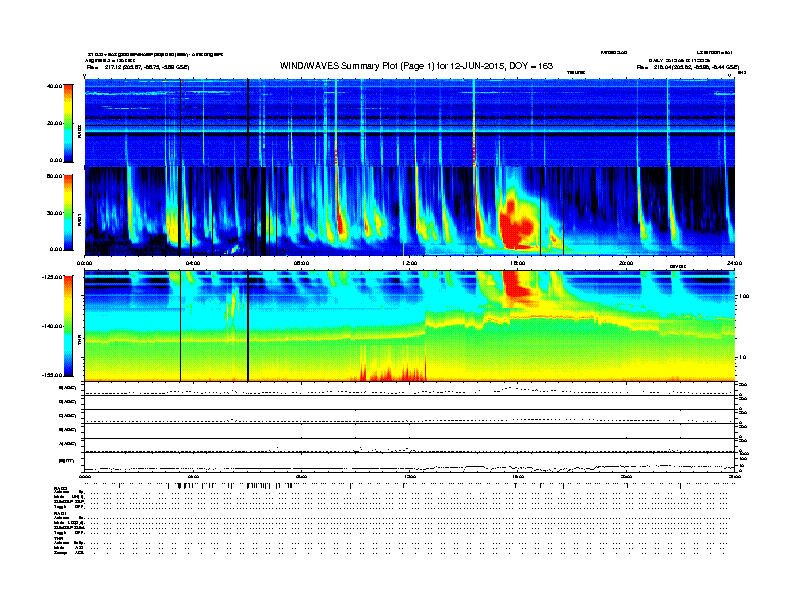
Task: Click the 12:00 label on bottom time axis
Action: click(x=410, y=477)
